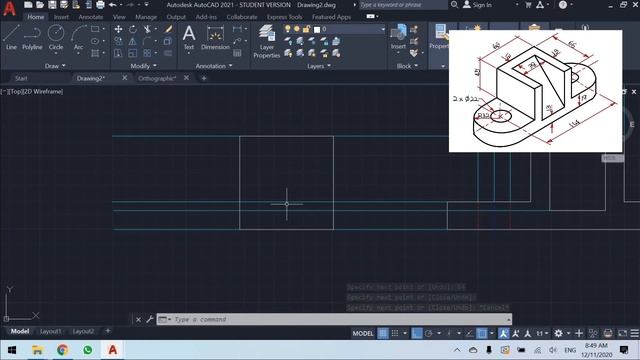
Task: Add a new layout with plus button
Action: click(x=108, y=331)
